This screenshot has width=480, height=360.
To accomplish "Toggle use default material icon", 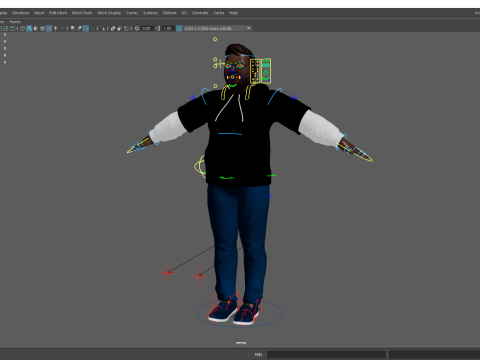I will 36,28.
